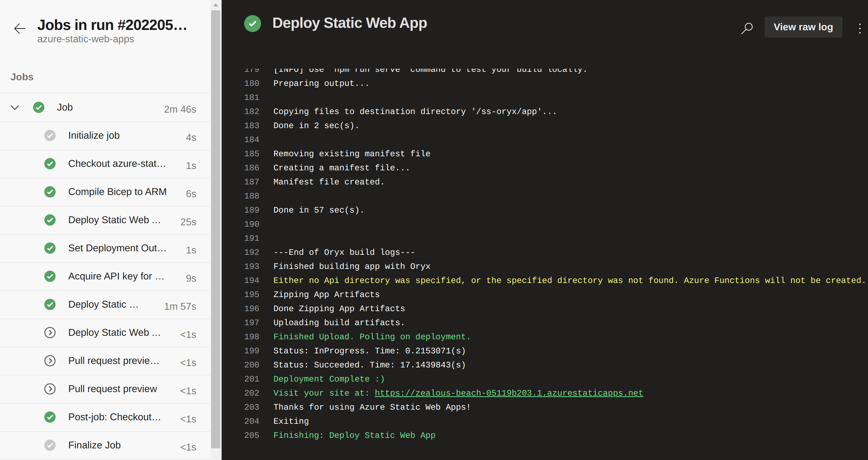Click the Thanks for using Azure Static Web Apps! line
Image resolution: width=868 pixels, height=460 pixels.
tap(372, 407)
